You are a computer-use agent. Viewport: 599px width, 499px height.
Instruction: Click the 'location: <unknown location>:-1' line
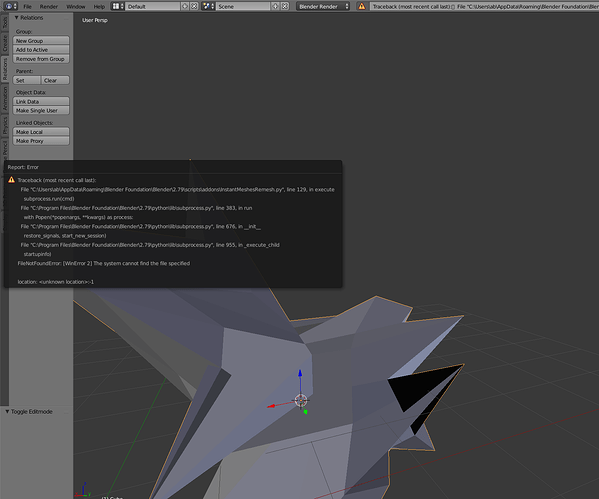pyautogui.click(x=55, y=282)
